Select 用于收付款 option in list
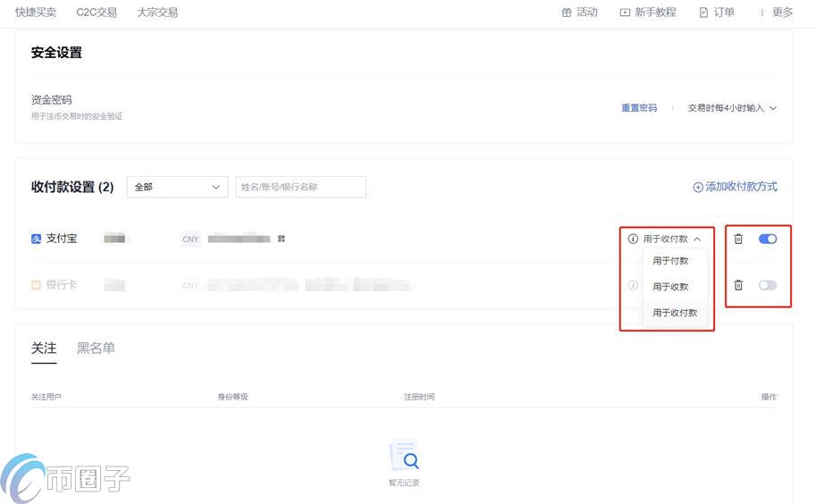 [x=676, y=313]
